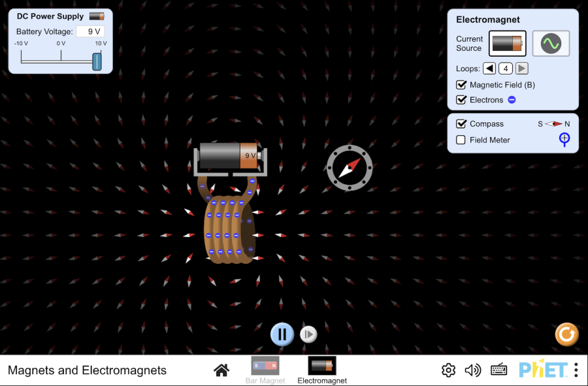The height and width of the screenshot is (386, 588).
Task: Click the compass on the field
Action: pyautogui.click(x=350, y=168)
